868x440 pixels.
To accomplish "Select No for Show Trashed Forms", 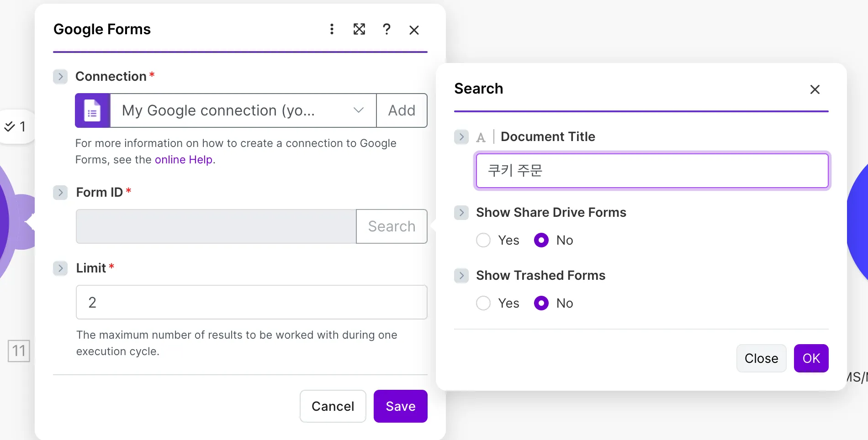I will (541, 303).
